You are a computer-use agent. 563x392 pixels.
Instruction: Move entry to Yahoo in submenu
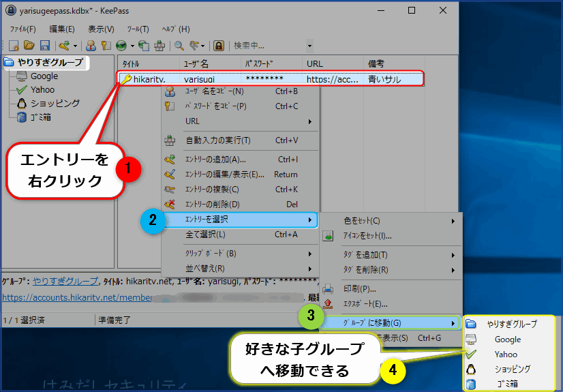coord(510,355)
